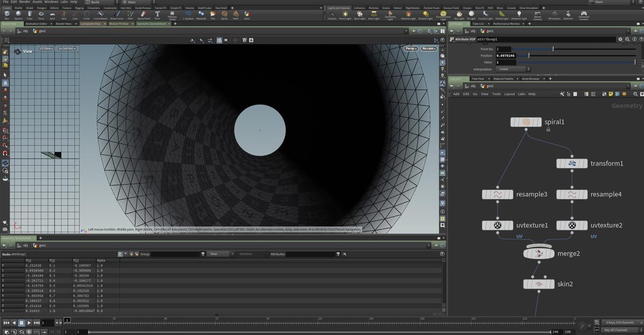The image size is (644, 335).
Task: Click the spiral1 node in network
Action: tap(526, 122)
